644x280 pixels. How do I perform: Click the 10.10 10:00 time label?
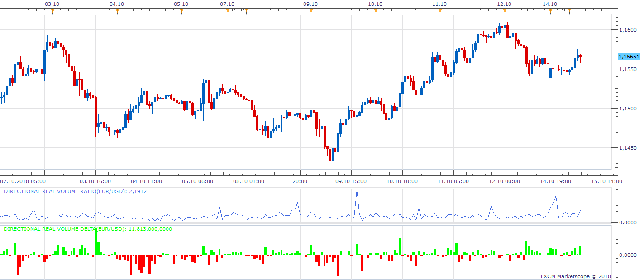click(x=403, y=181)
